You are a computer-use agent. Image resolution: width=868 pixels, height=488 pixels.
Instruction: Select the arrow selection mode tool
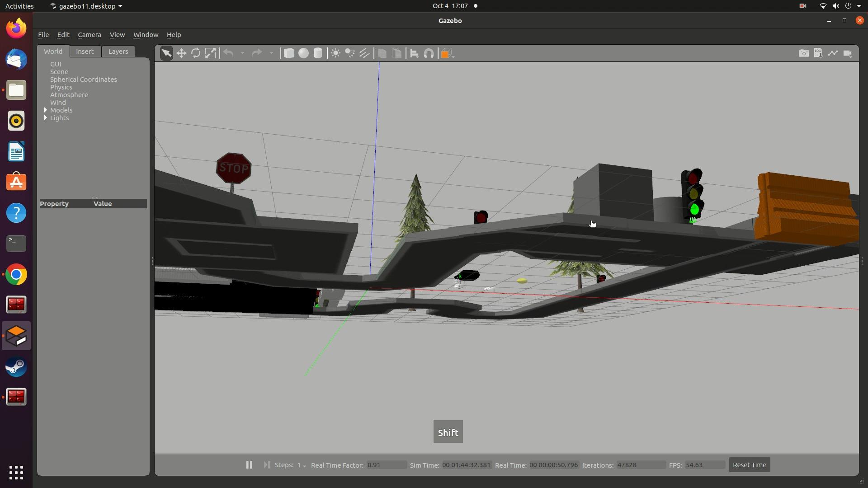coord(166,53)
